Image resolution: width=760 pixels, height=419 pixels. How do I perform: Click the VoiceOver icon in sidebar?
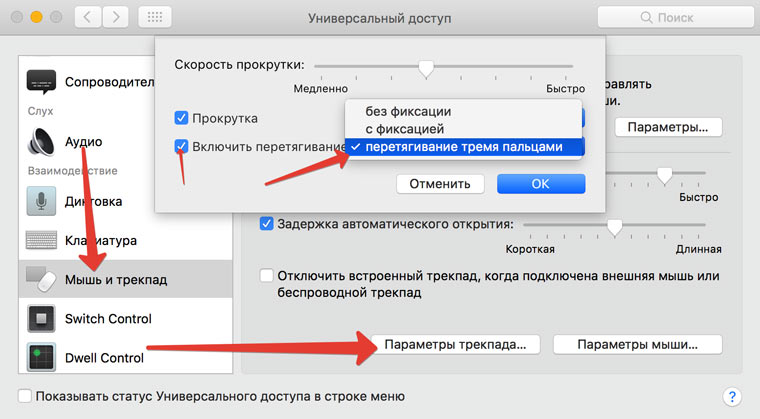[x=43, y=81]
